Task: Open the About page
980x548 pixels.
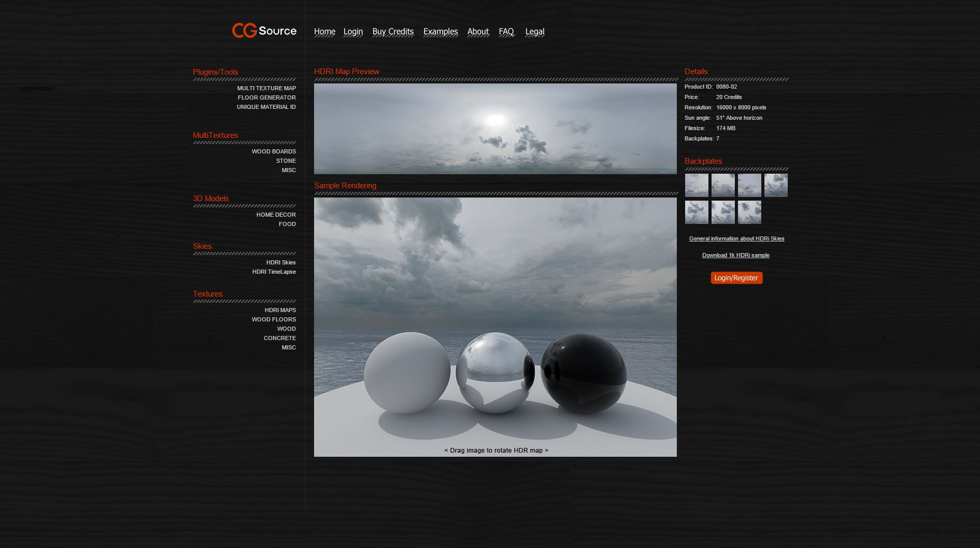Action: click(x=478, y=32)
